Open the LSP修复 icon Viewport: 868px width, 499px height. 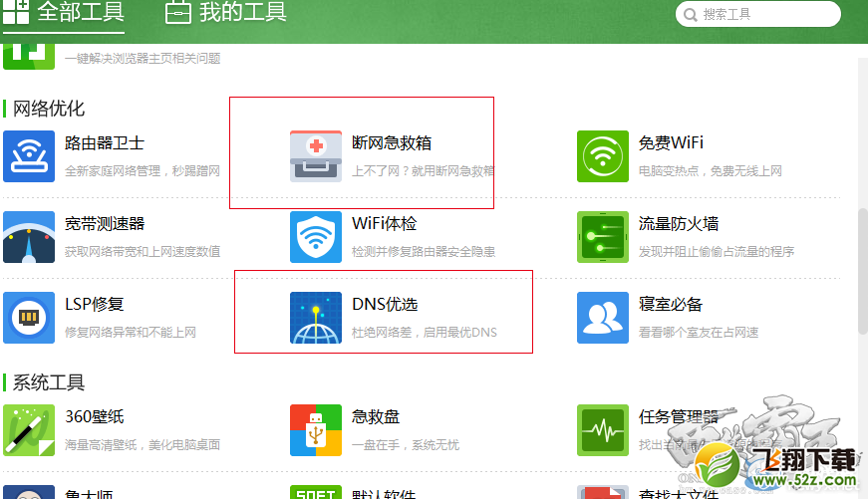click(29, 318)
